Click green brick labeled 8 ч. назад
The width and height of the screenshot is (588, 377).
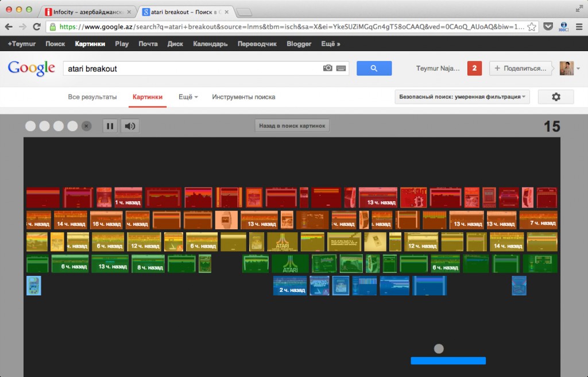(x=148, y=264)
